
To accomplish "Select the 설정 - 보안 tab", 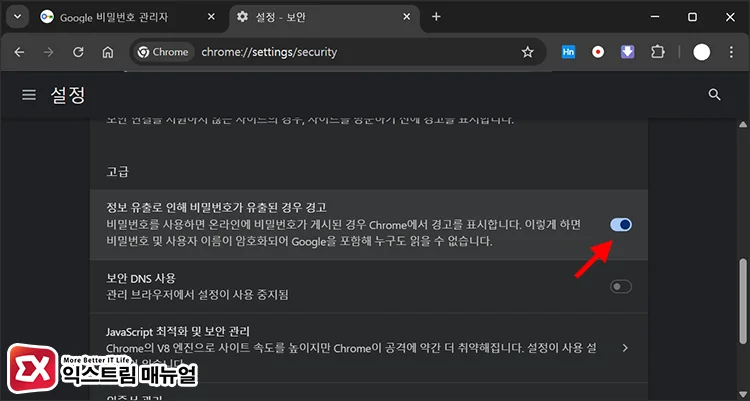I will (324, 17).
